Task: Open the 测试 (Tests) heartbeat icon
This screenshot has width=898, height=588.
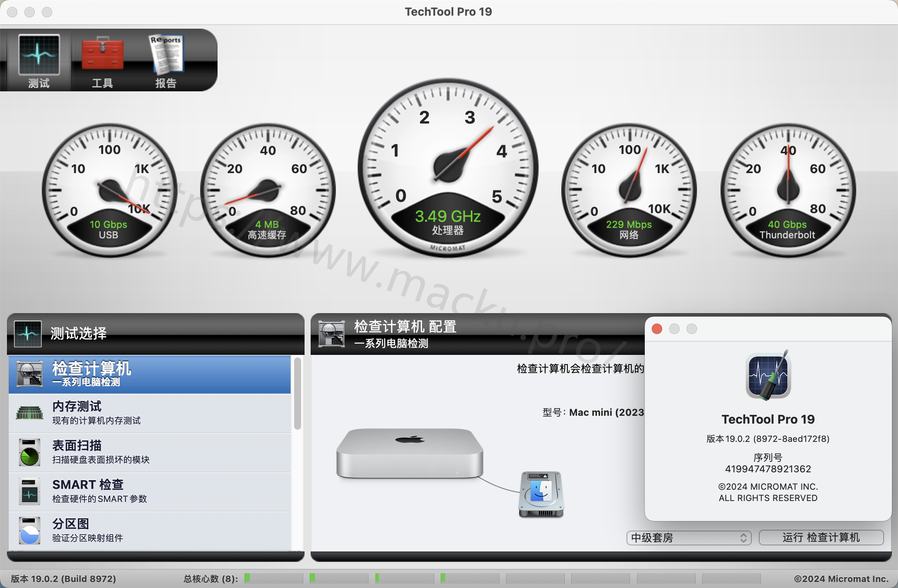Action: coord(39,54)
